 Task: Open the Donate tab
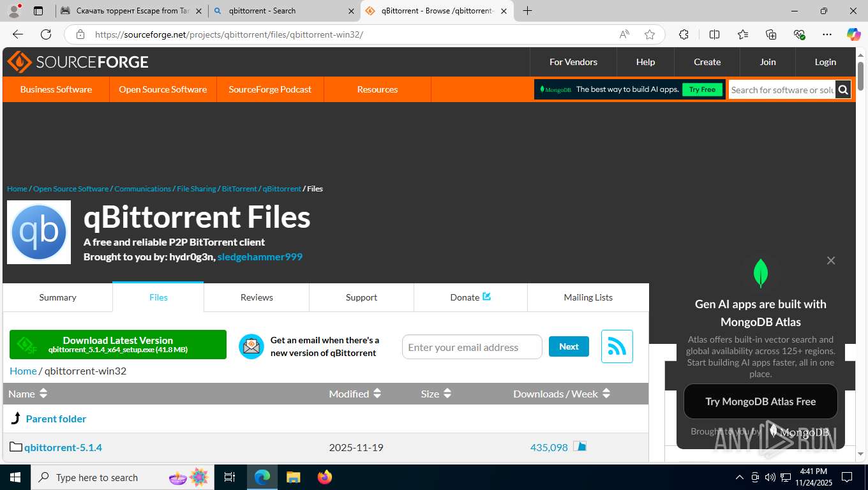[470, 297]
